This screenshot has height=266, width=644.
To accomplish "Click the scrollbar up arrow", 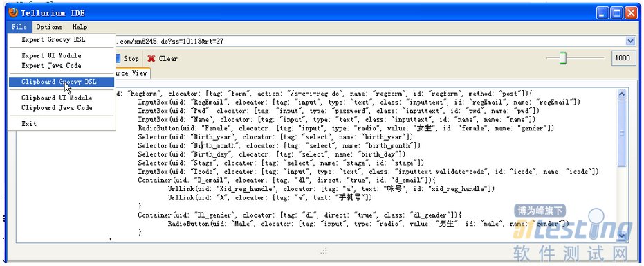I will point(622,95).
